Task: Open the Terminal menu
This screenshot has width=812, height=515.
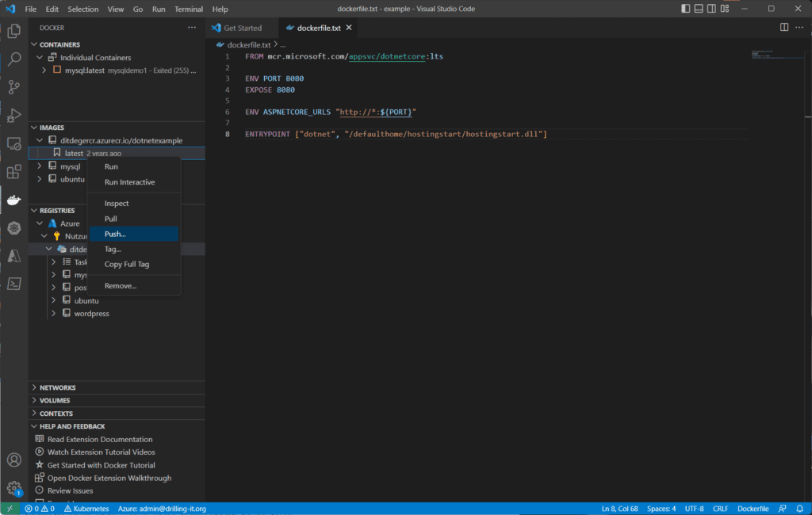Action: click(x=189, y=9)
